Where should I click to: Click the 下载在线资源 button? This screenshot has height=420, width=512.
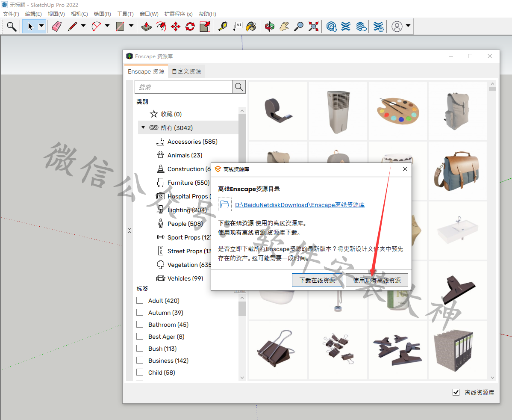pos(317,280)
